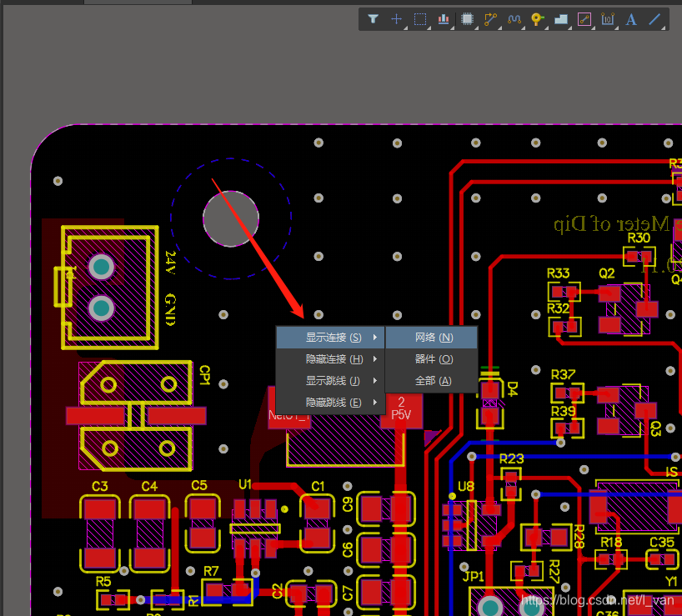Screen dimensions: 682x616
Task: Select the move objects cross tool
Action: 396,18
